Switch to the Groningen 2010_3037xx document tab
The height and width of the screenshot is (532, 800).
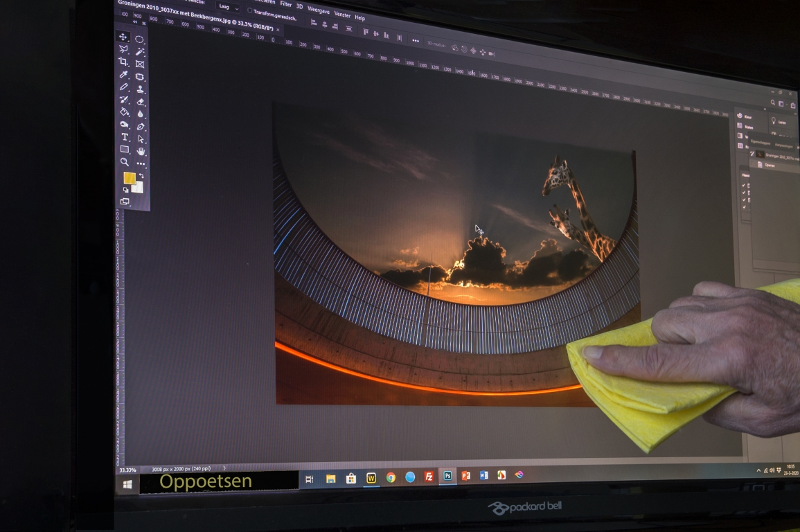click(196, 15)
